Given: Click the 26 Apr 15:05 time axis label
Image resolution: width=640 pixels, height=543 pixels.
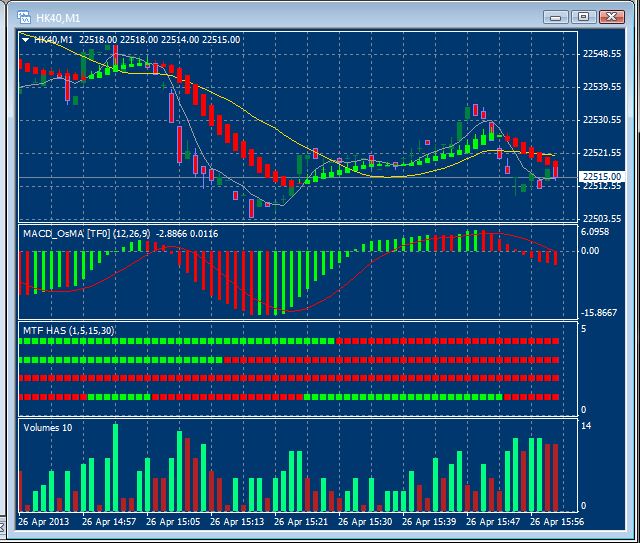Looking at the screenshot, I should point(173,522).
